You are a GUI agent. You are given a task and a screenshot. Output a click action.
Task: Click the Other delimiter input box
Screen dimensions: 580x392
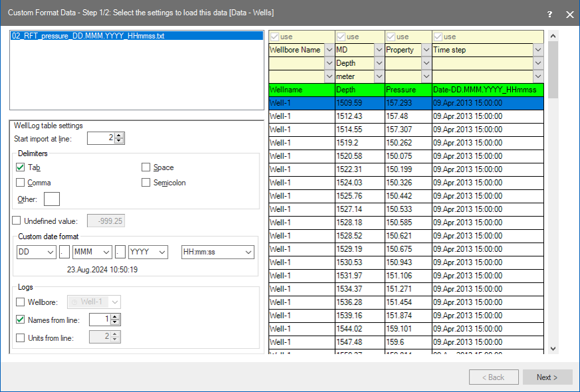click(x=51, y=199)
